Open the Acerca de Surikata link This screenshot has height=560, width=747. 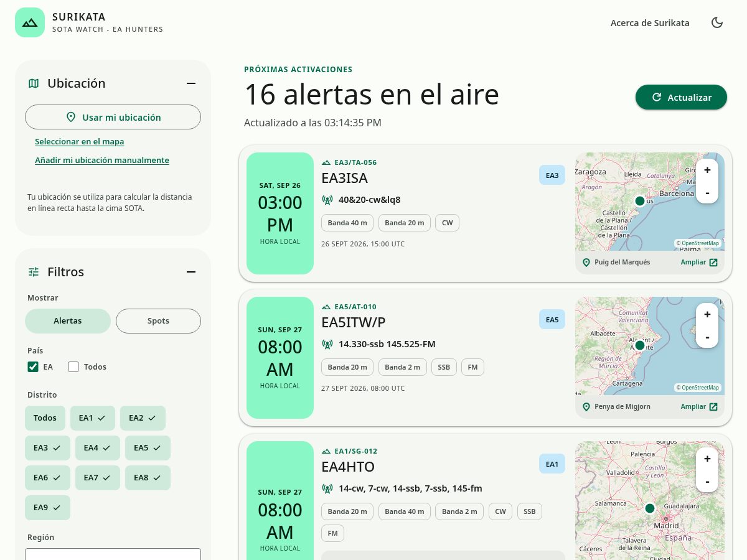coord(650,23)
